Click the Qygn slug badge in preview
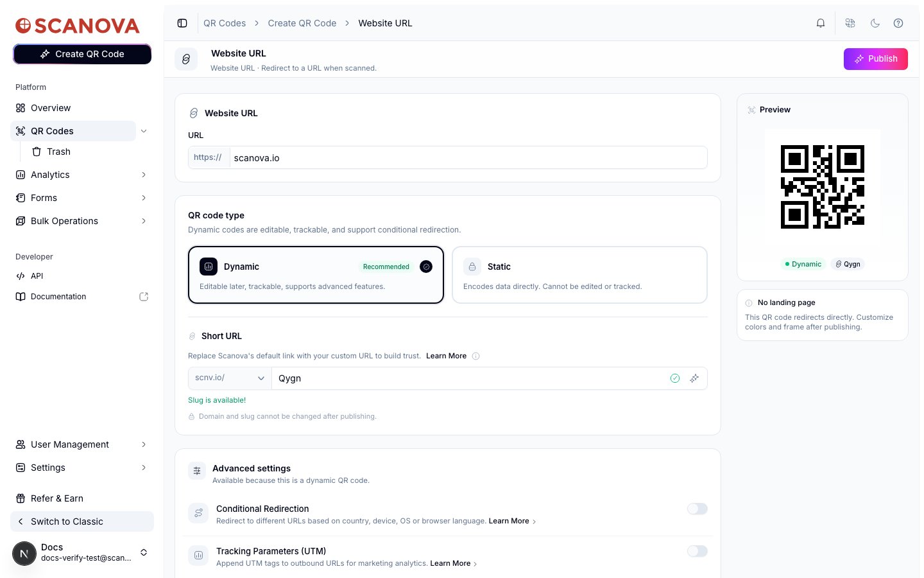Viewport: 924px width, 578px height. [848, 264]
